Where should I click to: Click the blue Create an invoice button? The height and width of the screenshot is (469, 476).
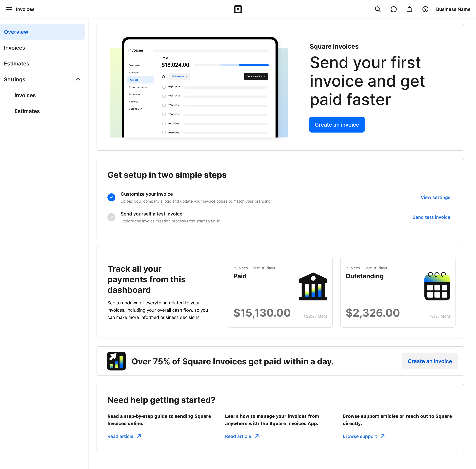(337, 125)
